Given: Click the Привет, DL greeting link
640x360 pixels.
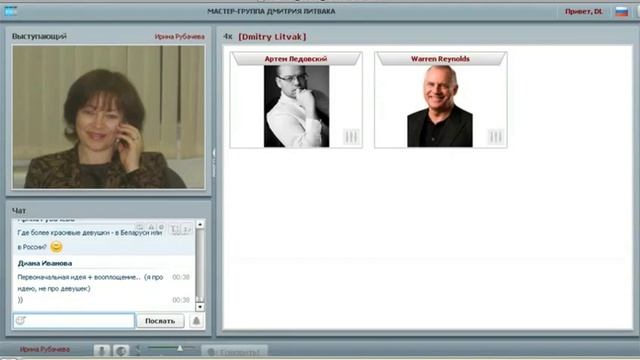Looking at the screenshot, I should coord(584,11).
